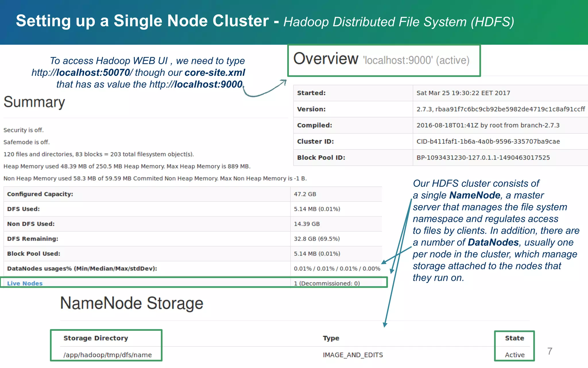
Task: Click the bold DataNodes word in the description
Action: 493,242
